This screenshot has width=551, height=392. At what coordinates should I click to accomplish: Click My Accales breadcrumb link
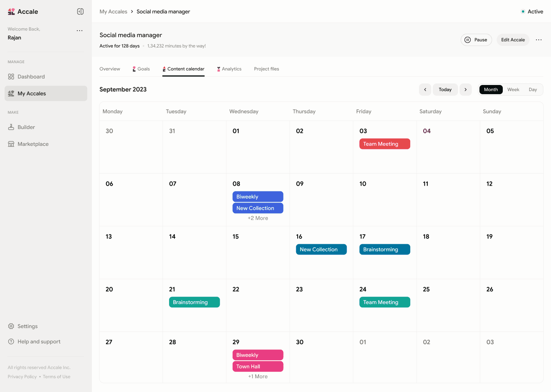113,11
